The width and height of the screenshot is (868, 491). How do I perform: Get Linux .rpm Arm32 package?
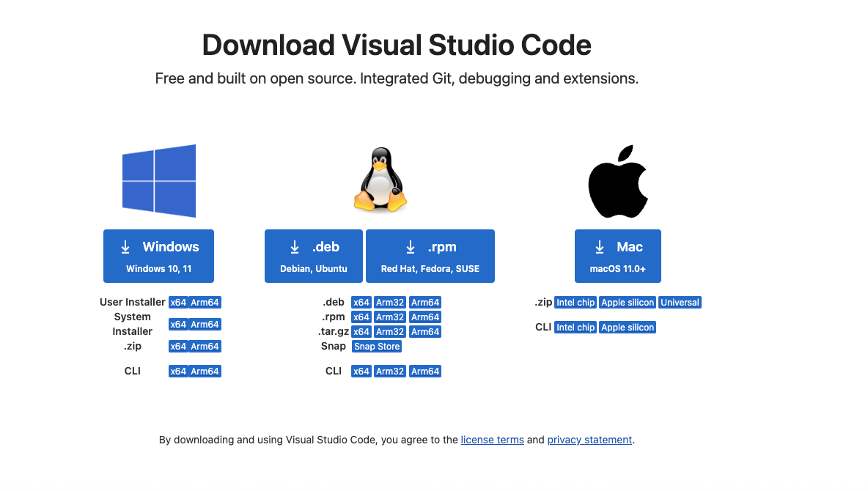390,317
